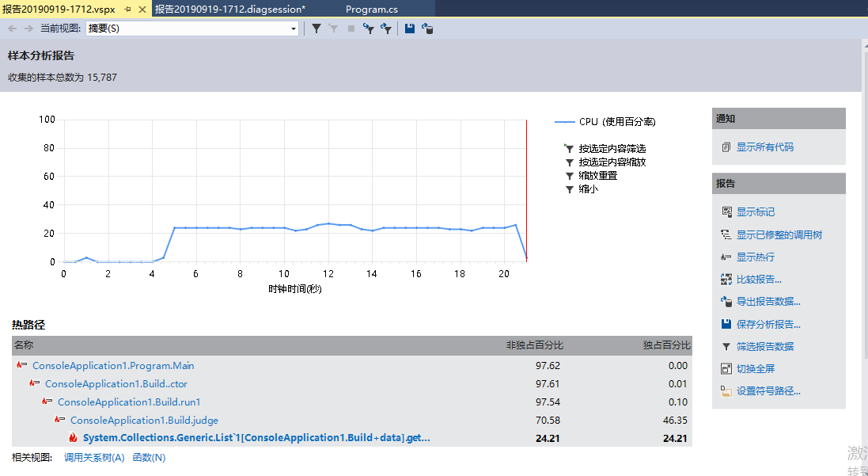Screen dimensions: 868x476
Task: Open the 比较报告... link
Action: click(x=759, y=280)
